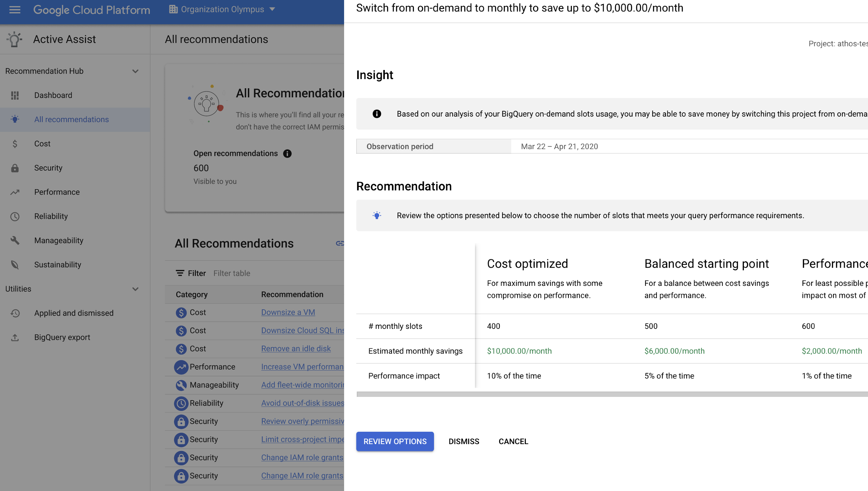The height and width of the screenshot is (491, 868).
Task: Click the Performance trend icon
Action: pos(15,192)
